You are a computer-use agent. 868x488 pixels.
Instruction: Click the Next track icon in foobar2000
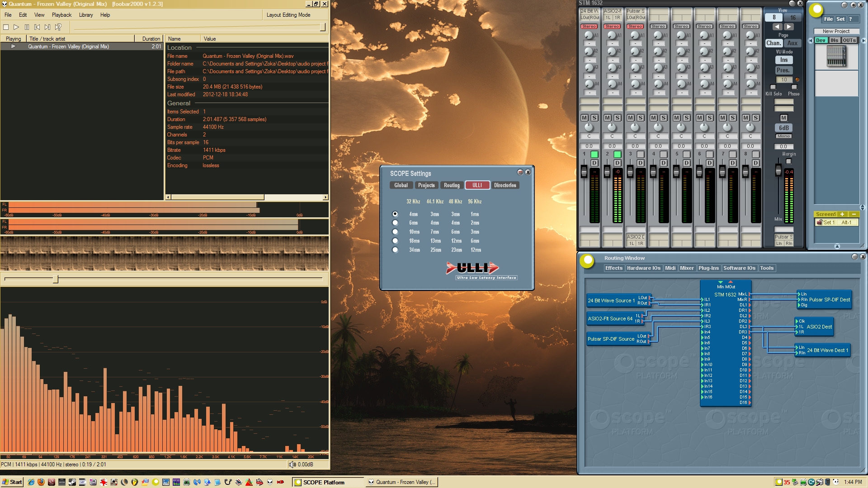[x=47, y=27]
